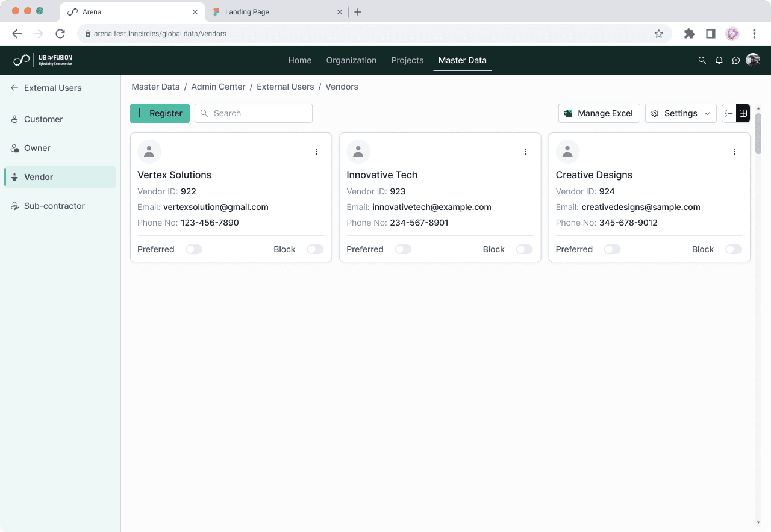Switch to grid card view
The width and height of the screenshot is (771, 532).
743,113
